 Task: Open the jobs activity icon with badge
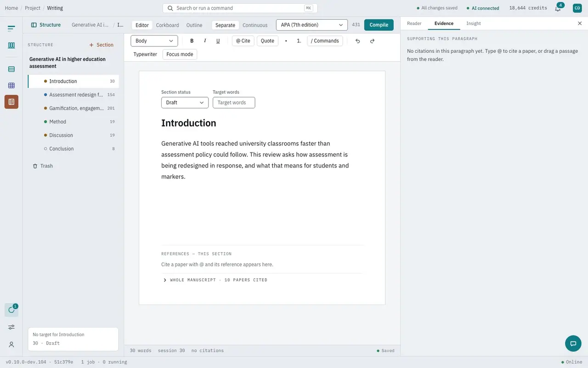pyautogui.click(x=11, y=310)
